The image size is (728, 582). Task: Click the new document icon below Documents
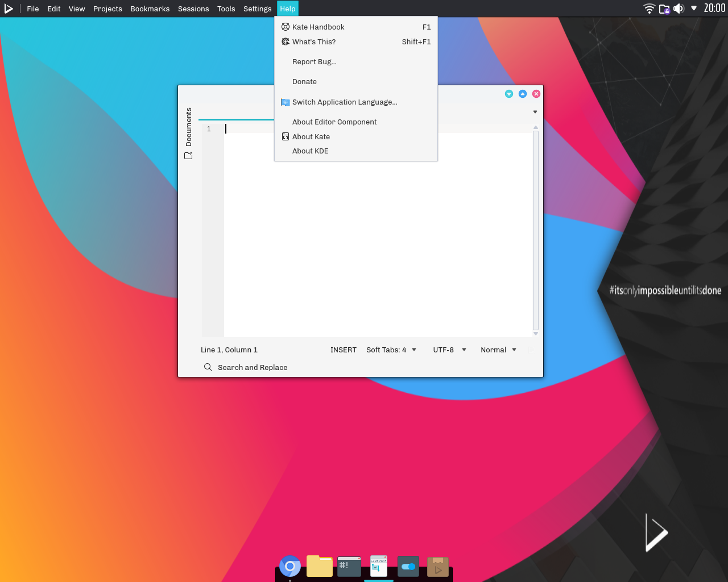(x=188, y=156)
